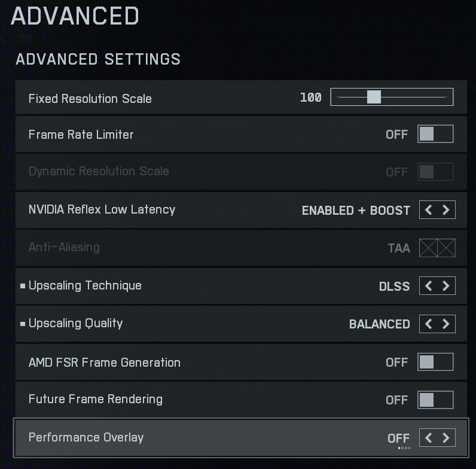Click left arrow for NVIDIA Reflex Low Latency

click(x=429, y=210)
